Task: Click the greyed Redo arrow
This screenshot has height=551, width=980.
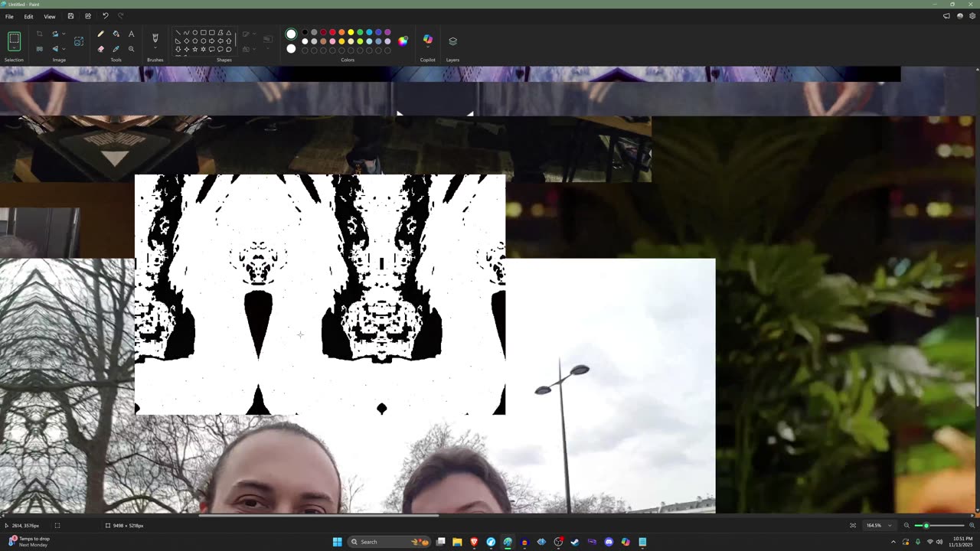Action: point(120,16)
